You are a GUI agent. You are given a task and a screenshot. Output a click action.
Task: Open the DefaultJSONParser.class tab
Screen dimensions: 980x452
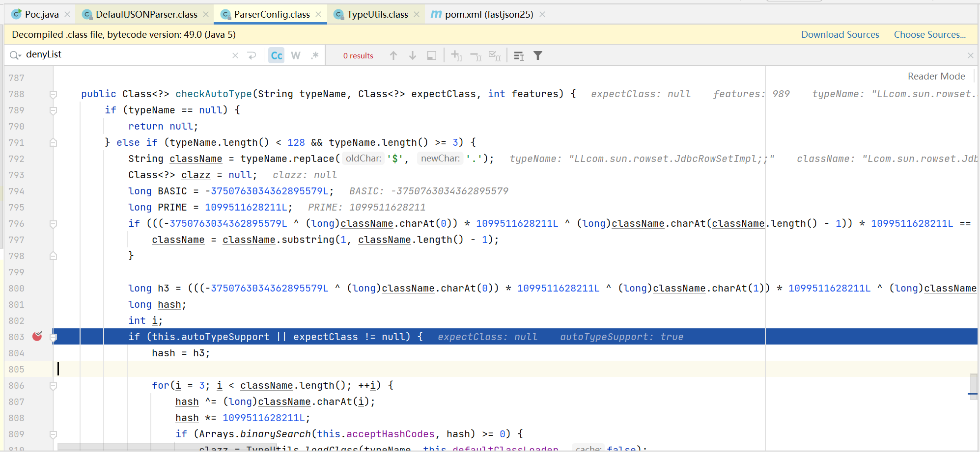pos(146,14)
